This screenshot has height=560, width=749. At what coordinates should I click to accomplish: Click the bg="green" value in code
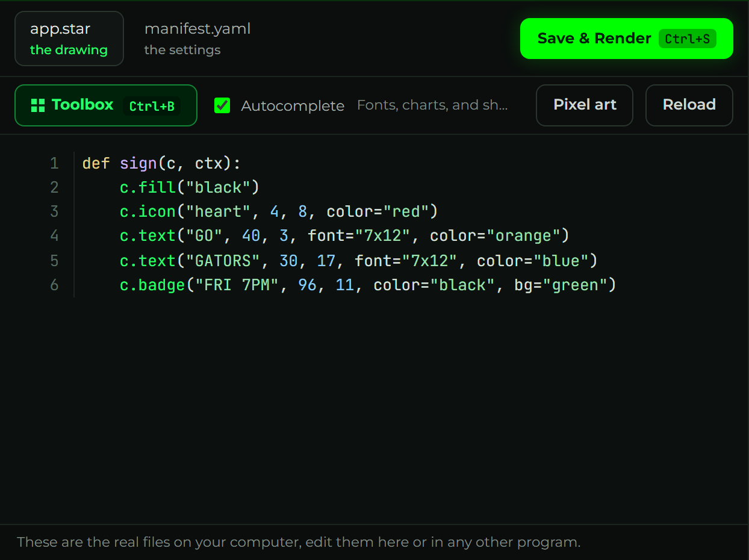[561, 285]
